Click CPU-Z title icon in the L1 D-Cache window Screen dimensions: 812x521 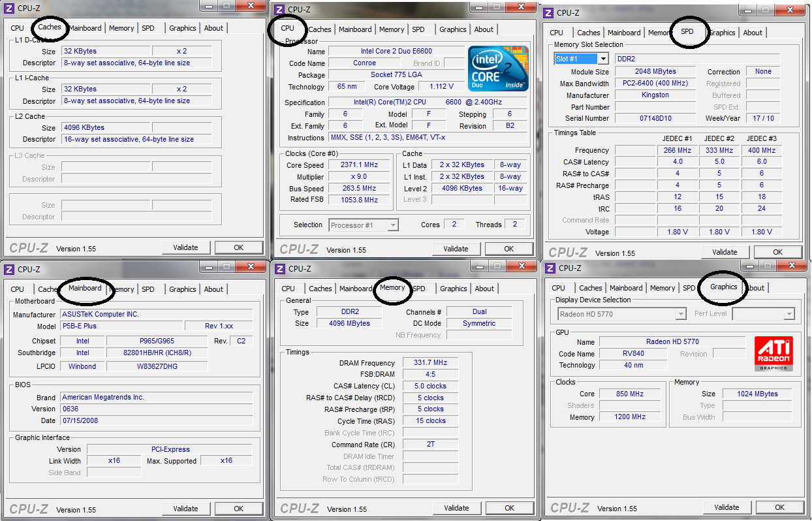pyautogui.click(x=10, y=8)
